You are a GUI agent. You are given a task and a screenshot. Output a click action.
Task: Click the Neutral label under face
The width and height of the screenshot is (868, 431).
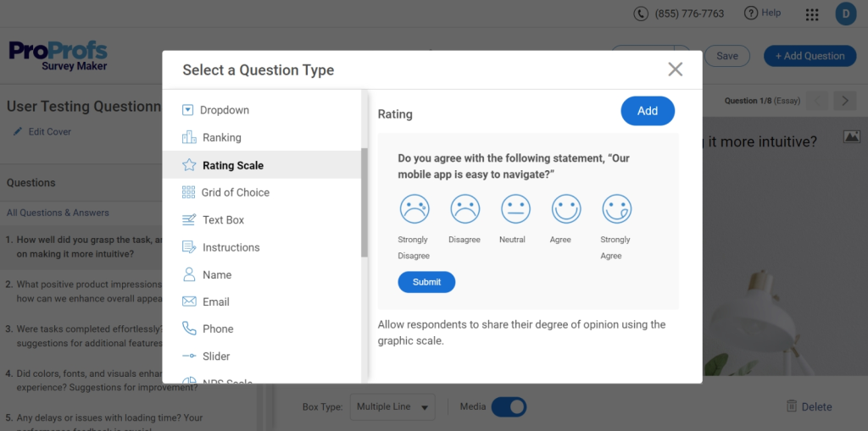pos(512,240)
